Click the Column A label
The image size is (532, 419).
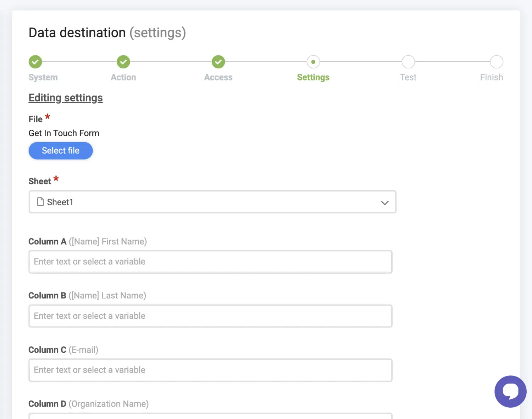click(88, 241)
